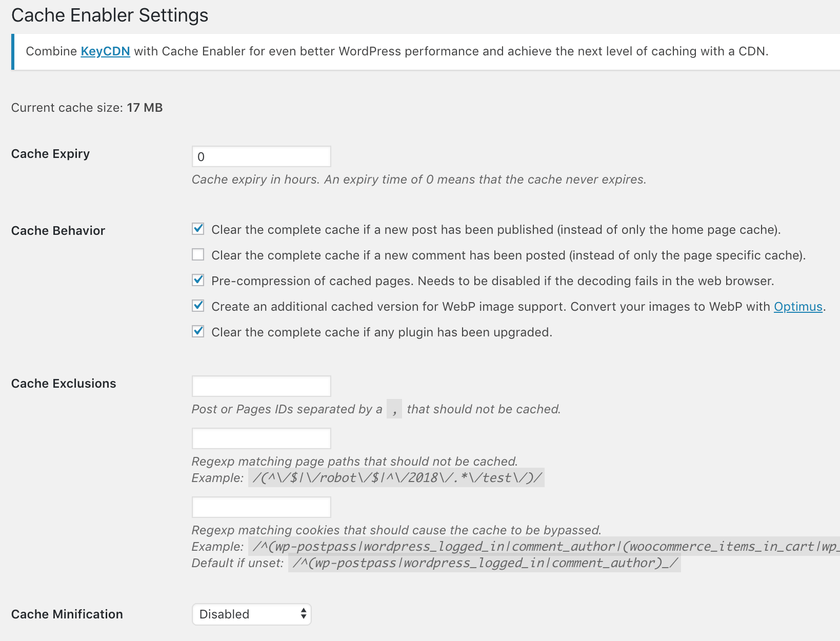The width and height of the screenshot is (840, 641).
Task: Click the page paths regexp exclusion field
Action: [261, 438]
